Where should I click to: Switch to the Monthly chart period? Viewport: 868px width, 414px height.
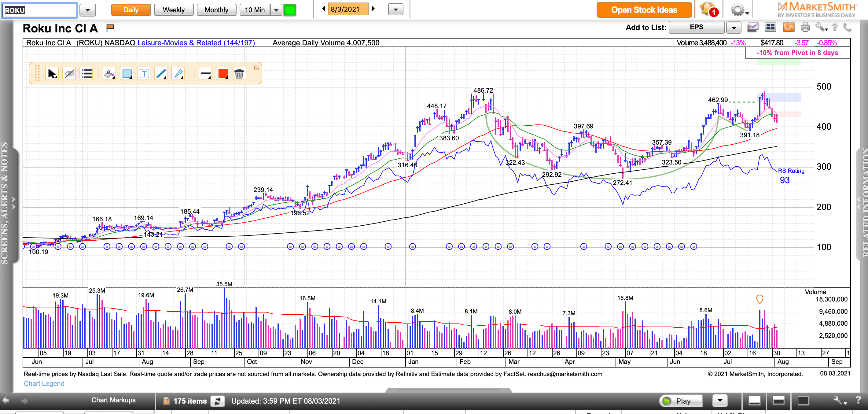[x=216, y=10]
